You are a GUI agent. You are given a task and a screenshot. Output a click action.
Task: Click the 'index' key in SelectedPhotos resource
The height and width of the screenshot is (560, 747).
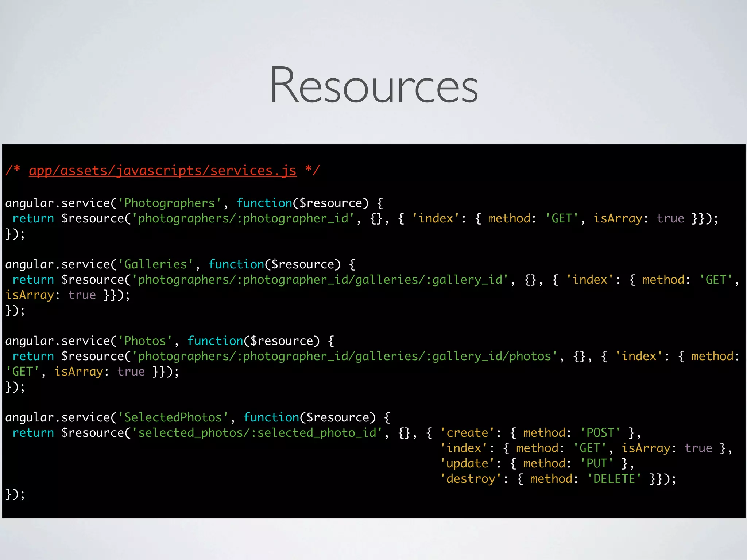tap(464, 448)
